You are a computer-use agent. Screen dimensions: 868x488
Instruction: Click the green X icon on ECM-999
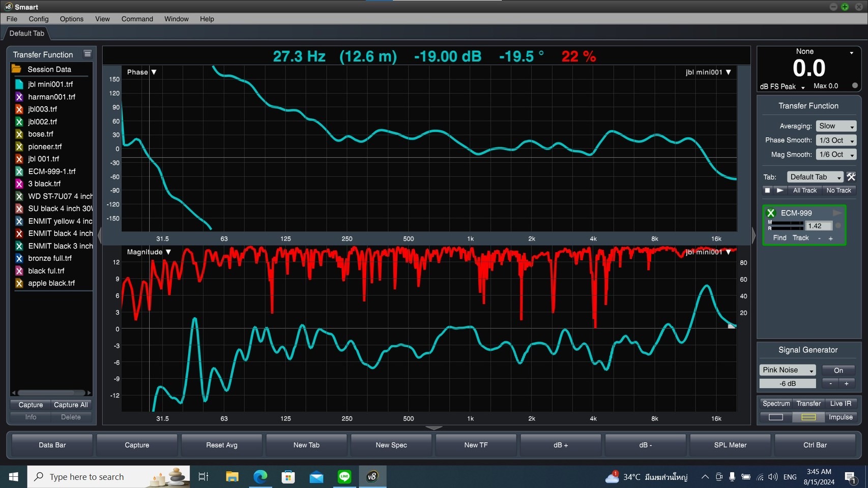(771, 213)
